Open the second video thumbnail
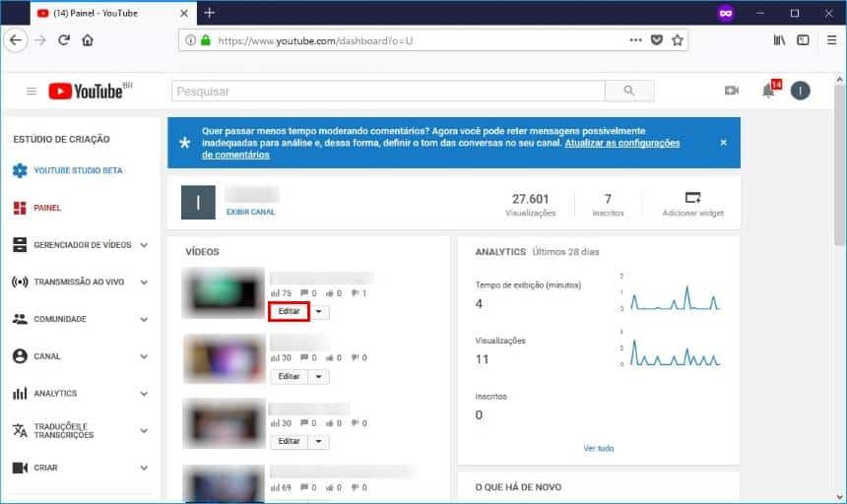 [x=224, y=358]
